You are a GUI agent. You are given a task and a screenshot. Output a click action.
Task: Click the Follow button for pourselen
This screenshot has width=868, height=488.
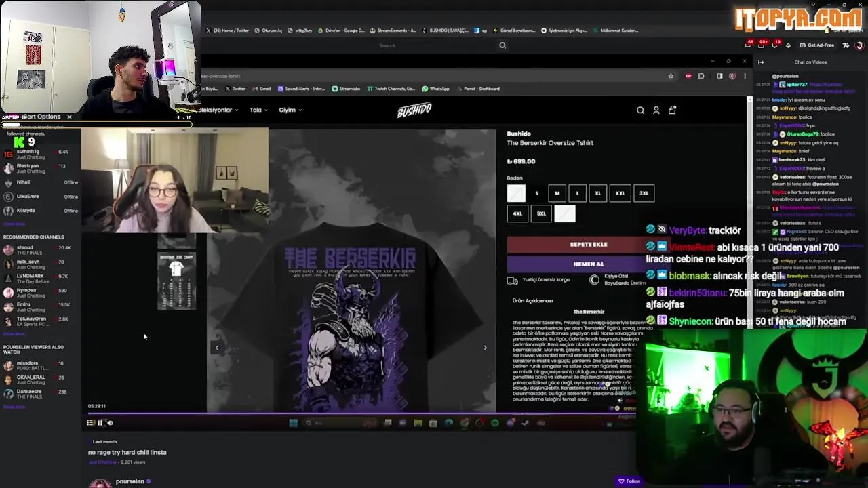pos(629,481)
